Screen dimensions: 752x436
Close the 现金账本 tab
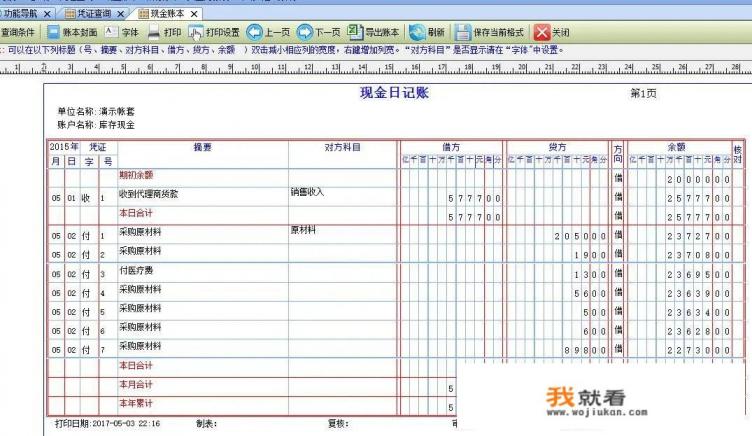coord(194,14)
